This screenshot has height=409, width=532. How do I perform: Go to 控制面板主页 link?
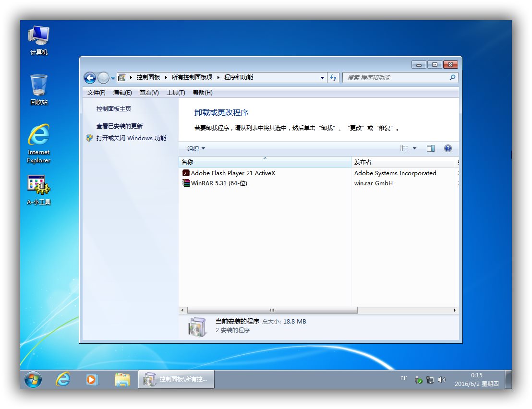[114, 109]
